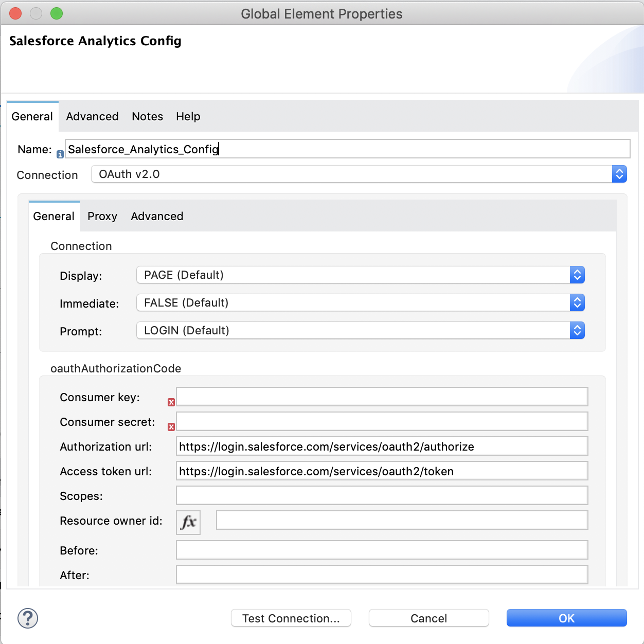Select the Authorization url text field

click(x=382, y=446)
